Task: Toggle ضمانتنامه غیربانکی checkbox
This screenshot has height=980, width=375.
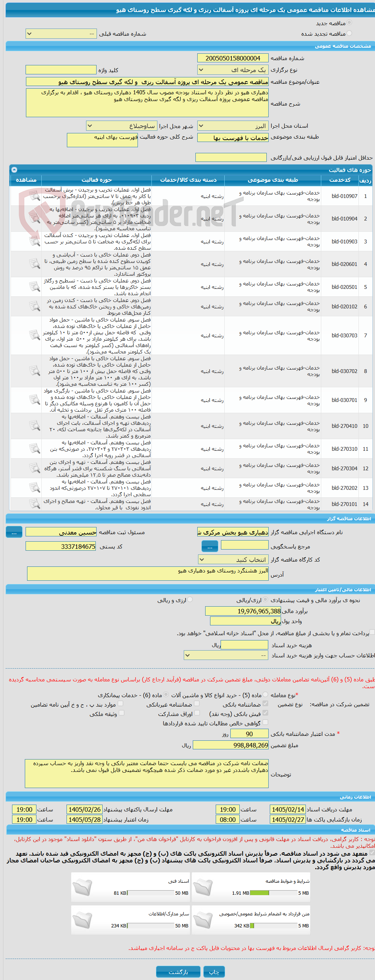Action: coord(197,704)
